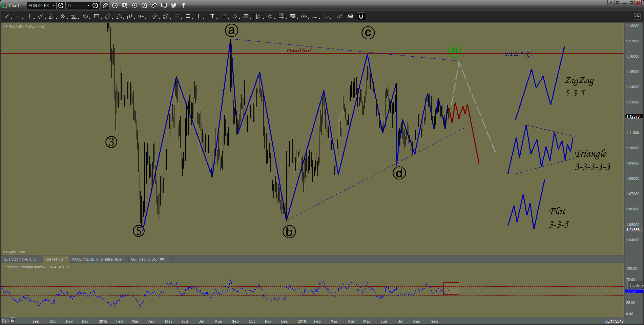Select the ellipse drawing tool
Image resolution: width=644 pixels, height=325 pixels.
[x=85, y=16]
